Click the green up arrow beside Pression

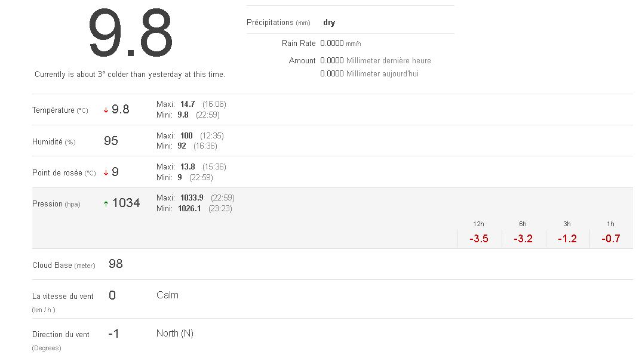click(x=106, y=203)
